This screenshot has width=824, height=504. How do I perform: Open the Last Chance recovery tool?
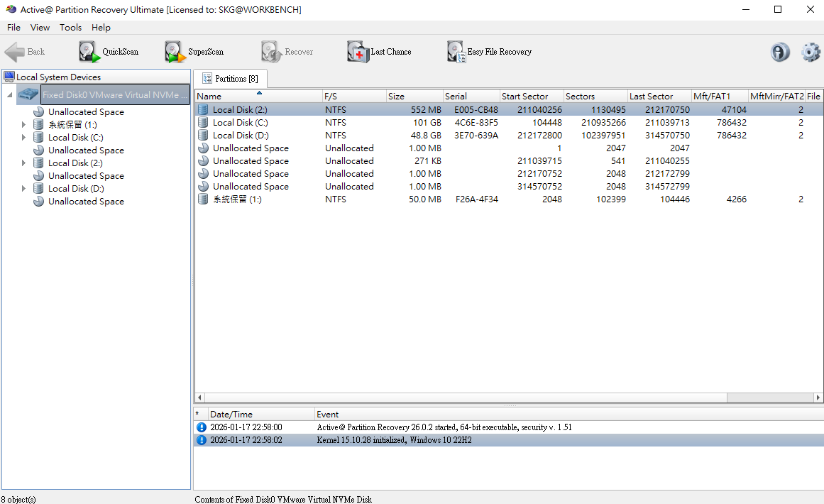379,52
